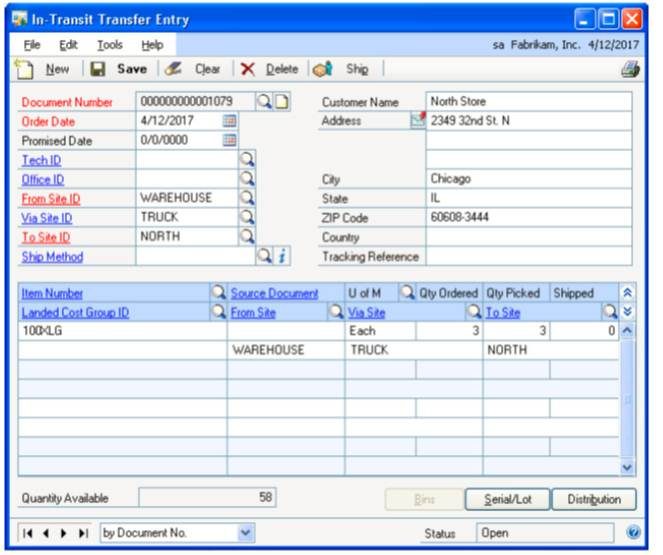Click the printer icon in toolbar

[x=630, y=69]
